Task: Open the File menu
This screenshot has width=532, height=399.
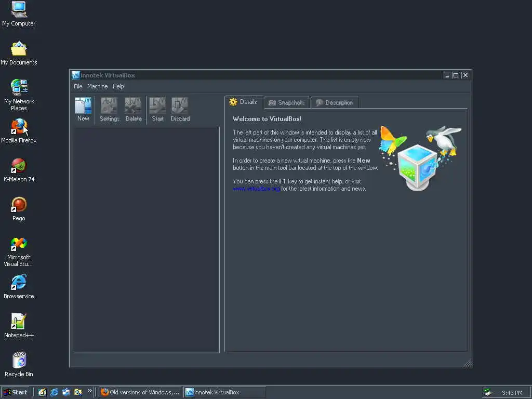Action: pos(78,87)
